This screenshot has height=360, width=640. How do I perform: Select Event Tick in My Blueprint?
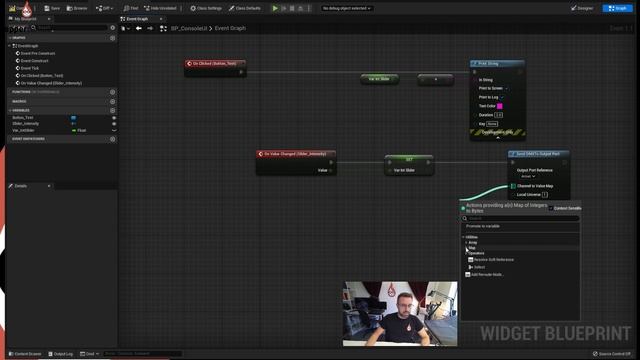tap(30, 68)
